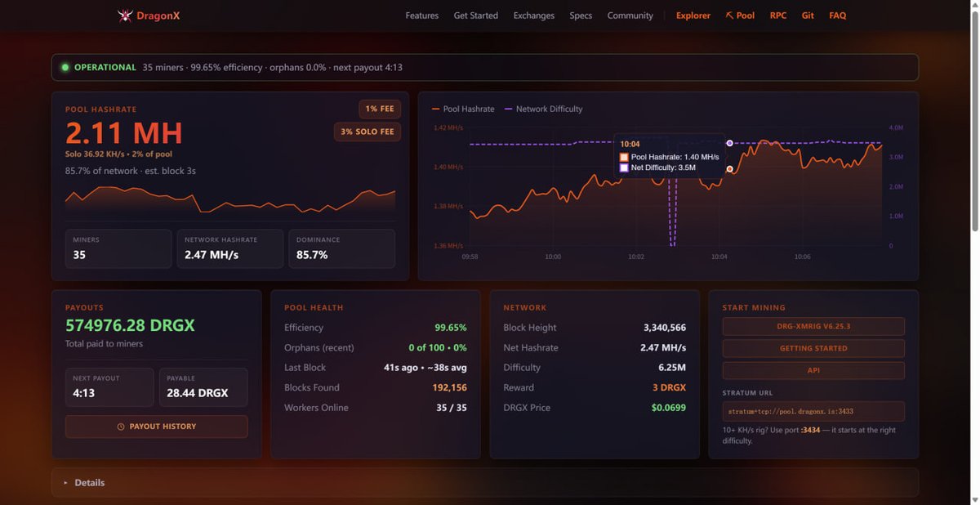Click the :3434 port number text
This screenshot has width=980, height=505.
pos(810,430)
